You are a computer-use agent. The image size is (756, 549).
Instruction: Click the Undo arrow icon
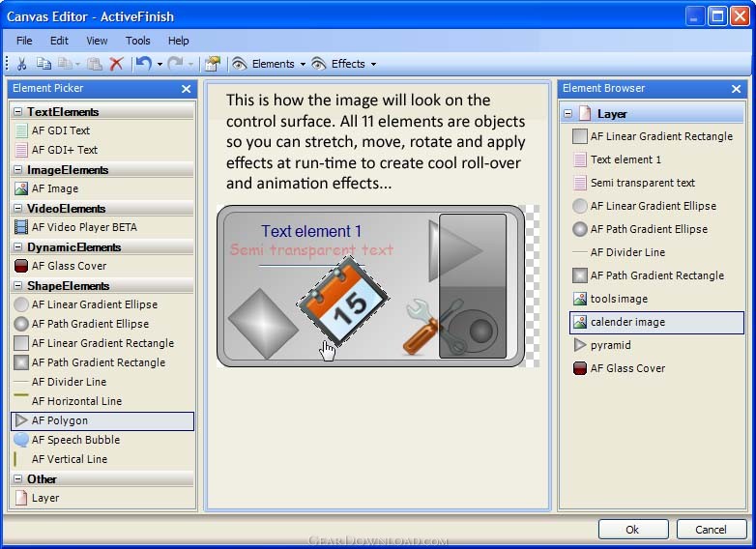[144, 64]
